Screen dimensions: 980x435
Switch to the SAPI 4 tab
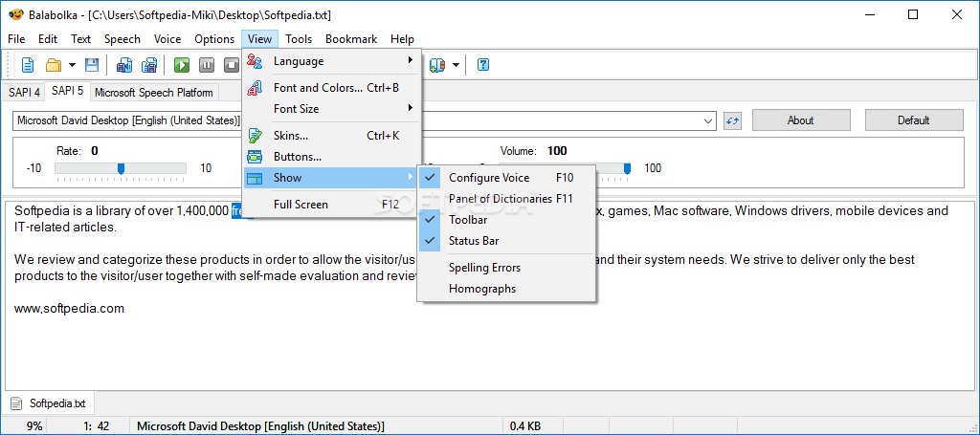[24, 93]
